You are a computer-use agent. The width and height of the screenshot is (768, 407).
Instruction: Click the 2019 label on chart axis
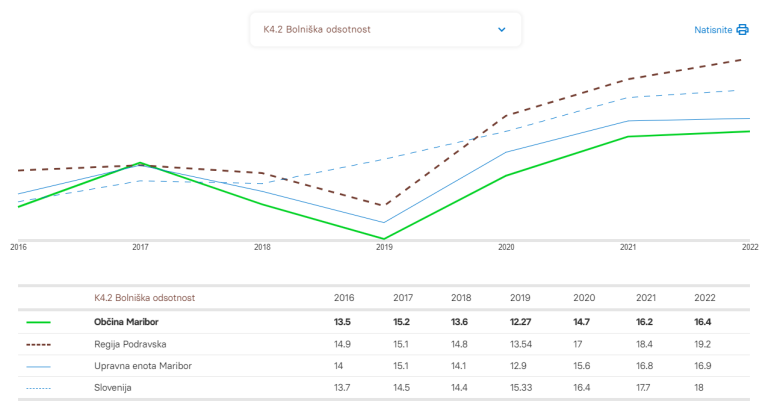(384, 247)
